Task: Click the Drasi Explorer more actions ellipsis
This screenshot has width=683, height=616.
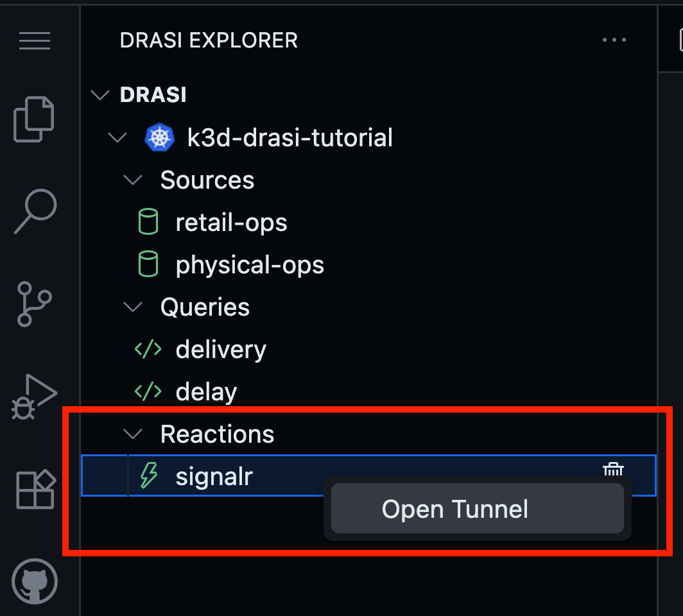Action: click(614, 40)
